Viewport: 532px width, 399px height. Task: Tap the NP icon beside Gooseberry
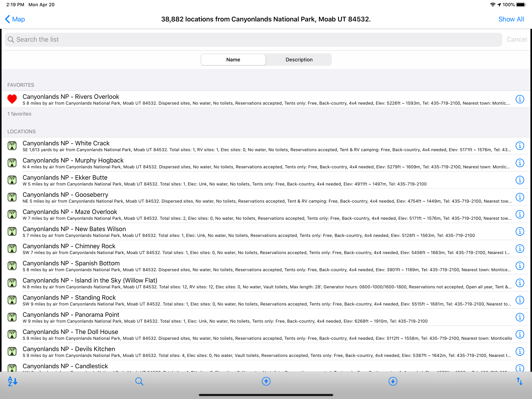click(12, 197)
